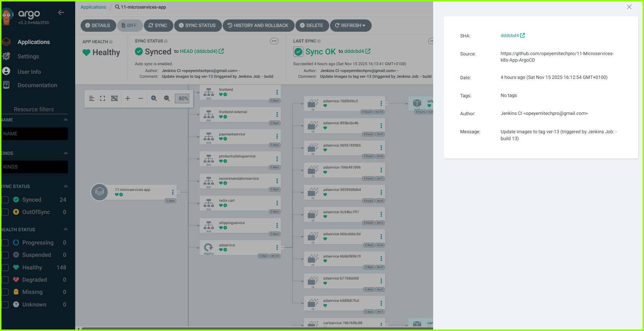
Task: Open the kebab menu on the frontend service node
Action: pyautogui.click(x=277, y=92)
